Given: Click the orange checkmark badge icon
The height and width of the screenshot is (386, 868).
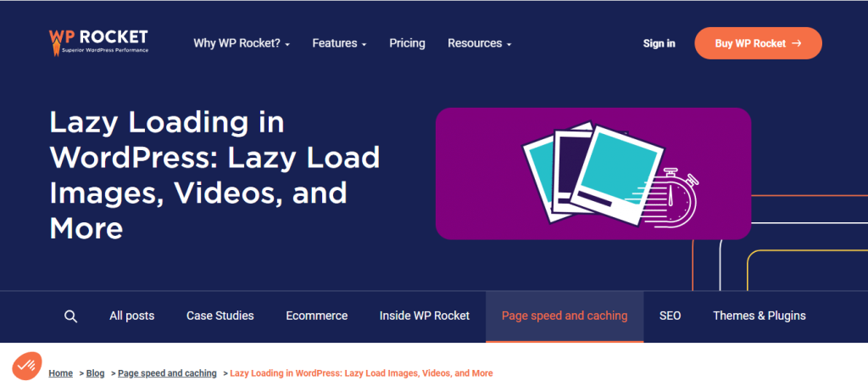Looking at the screenshot, I should coord(27,366).
